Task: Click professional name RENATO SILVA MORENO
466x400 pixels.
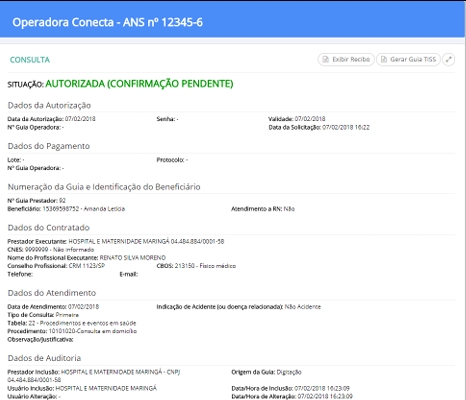Action: [133, 258]
